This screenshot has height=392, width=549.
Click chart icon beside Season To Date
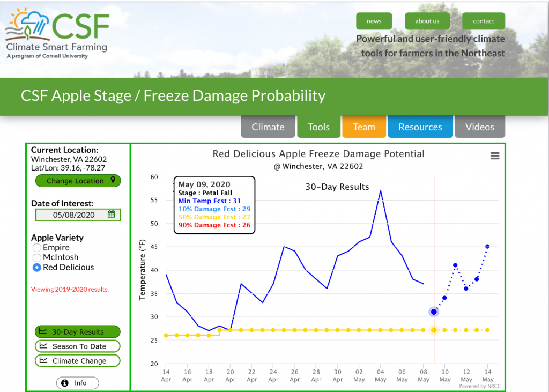(43, 346)
